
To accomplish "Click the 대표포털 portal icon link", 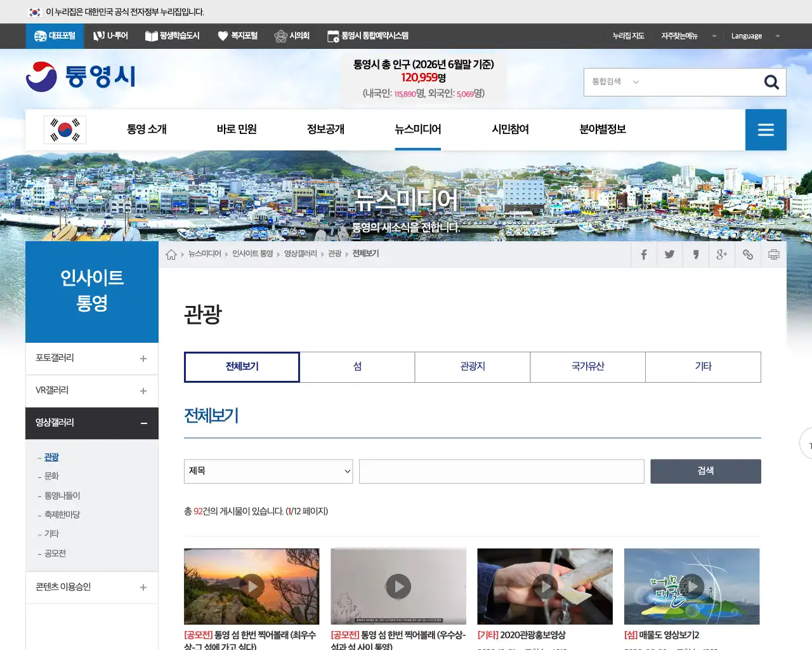I will pos(55,36).
